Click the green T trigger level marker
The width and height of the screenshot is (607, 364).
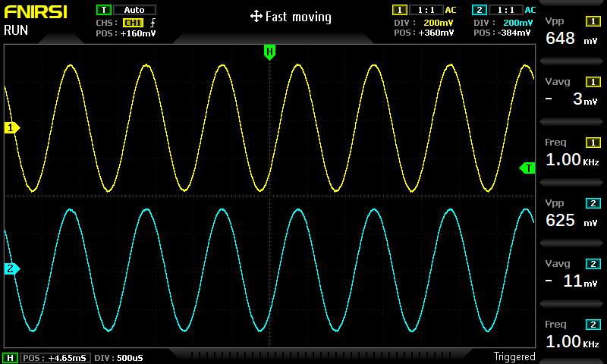[527, 168]
